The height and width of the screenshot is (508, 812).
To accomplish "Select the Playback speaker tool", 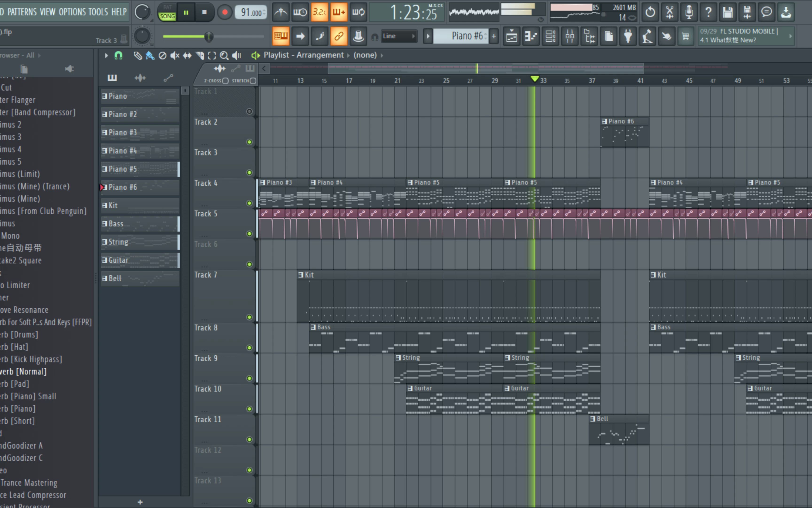I will pyautogui.click(x=237, y=56).
